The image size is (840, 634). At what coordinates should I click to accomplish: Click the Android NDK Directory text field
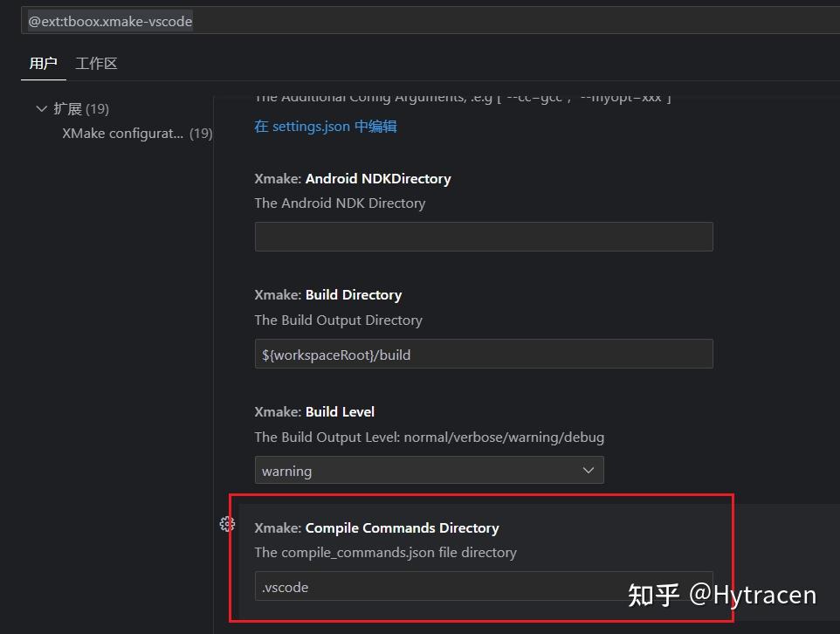coord(483,237)
